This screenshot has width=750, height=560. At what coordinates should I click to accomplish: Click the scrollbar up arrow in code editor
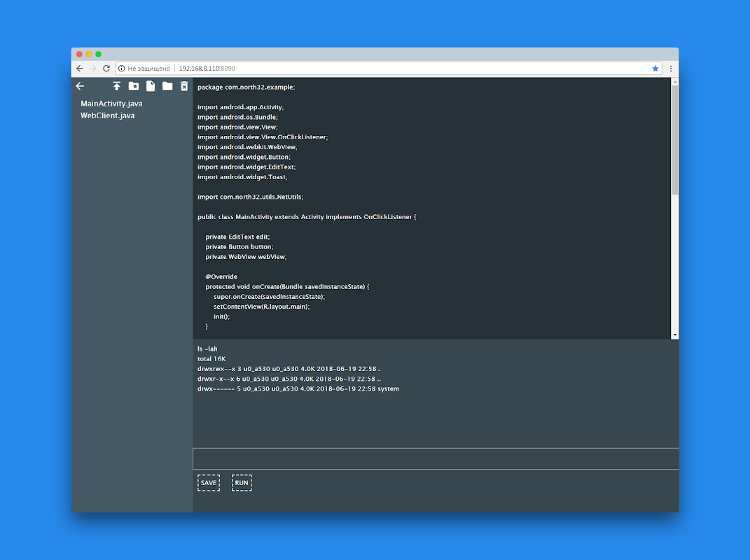(675, 81)
